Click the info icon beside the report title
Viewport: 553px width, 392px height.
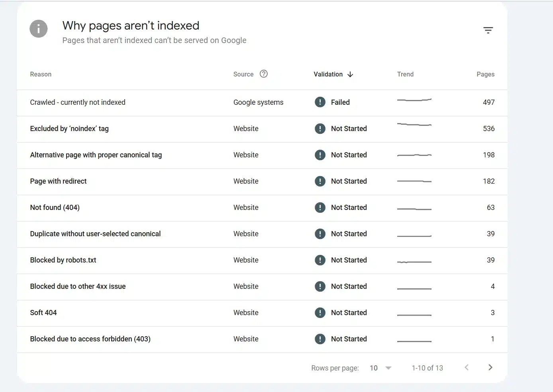[x=38, y=28]
